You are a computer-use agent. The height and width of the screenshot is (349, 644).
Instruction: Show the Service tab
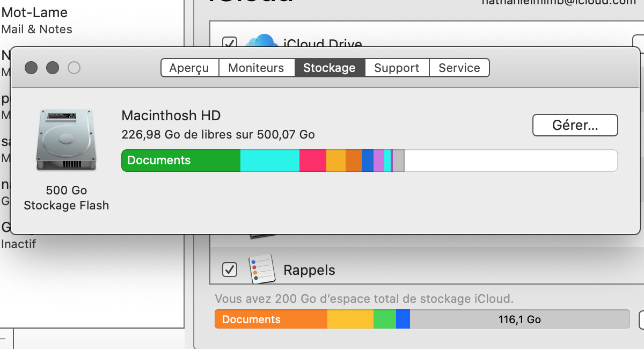click(459, 68)
